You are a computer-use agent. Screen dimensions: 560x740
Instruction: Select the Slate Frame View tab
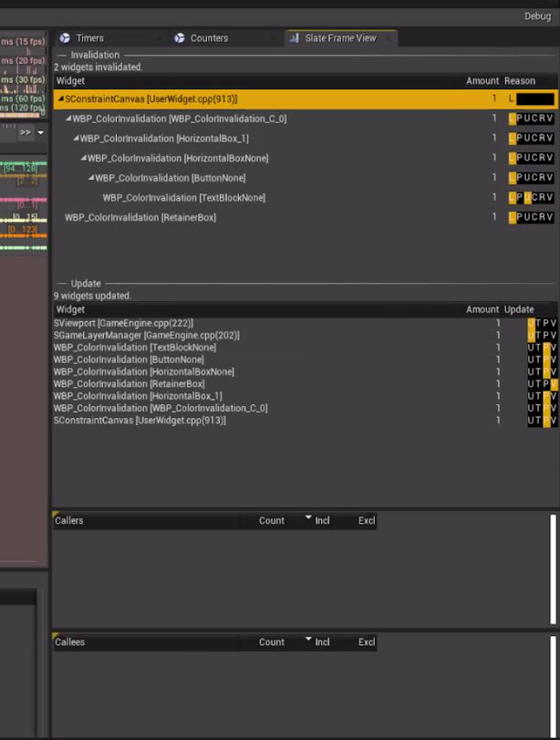tap(340, 38)
